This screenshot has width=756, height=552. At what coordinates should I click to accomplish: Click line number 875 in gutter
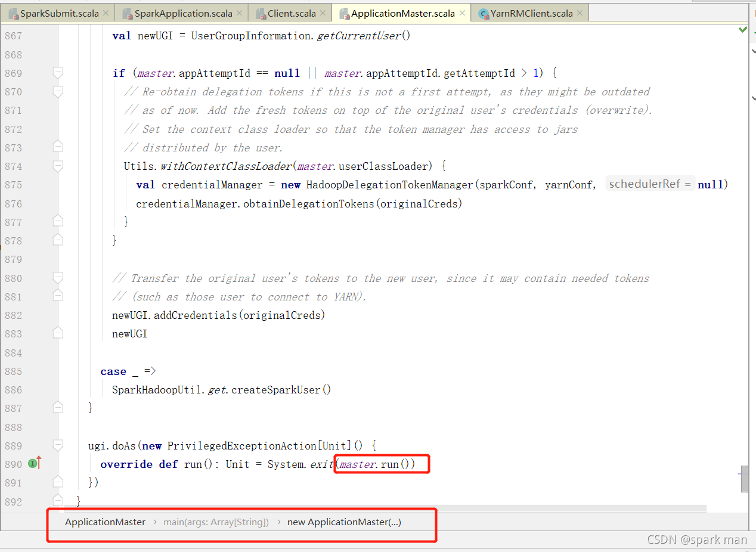pyautogui.click(x=13, y=185)
